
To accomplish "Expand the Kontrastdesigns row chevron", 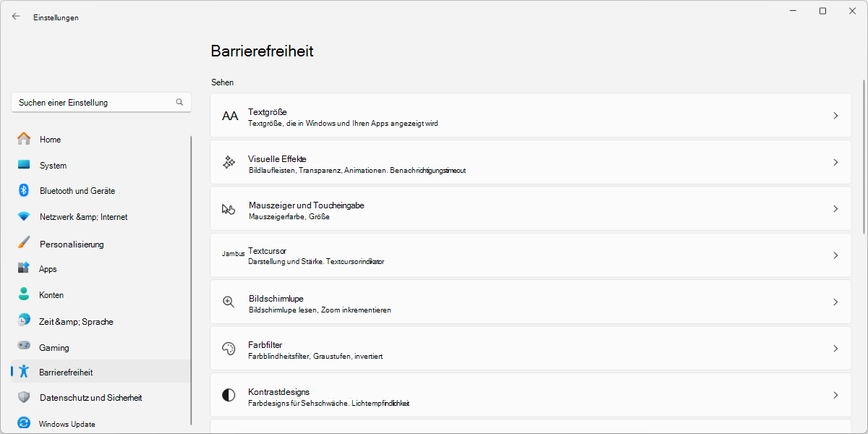I will point(836,396).
